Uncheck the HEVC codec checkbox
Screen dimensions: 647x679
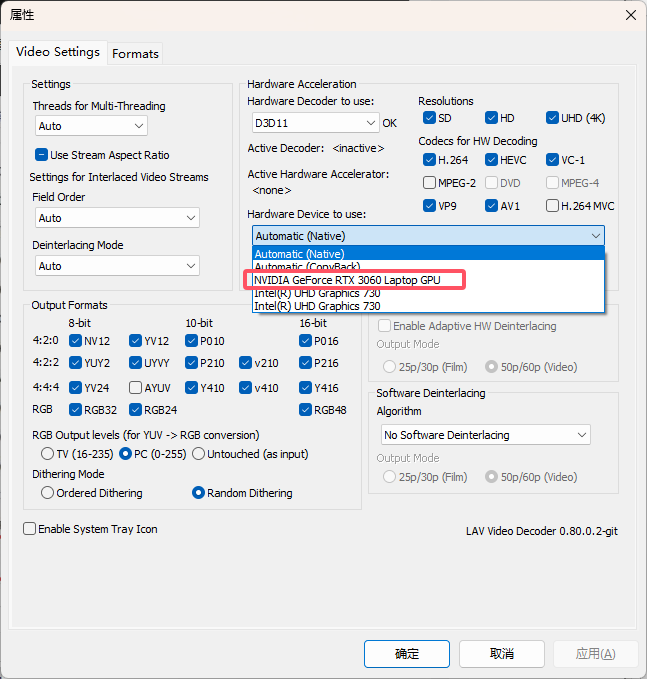coord(491,160)
